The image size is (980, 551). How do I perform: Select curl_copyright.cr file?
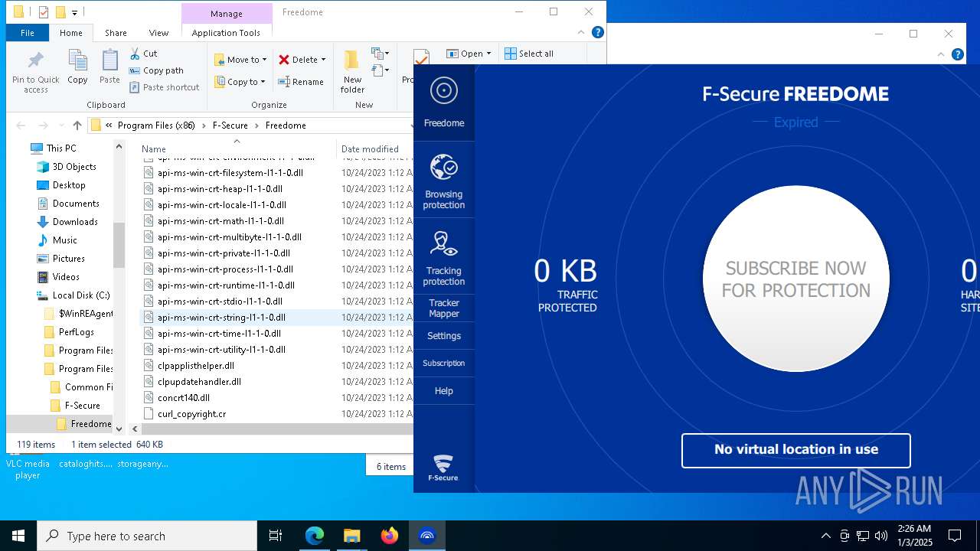(191, 414)
